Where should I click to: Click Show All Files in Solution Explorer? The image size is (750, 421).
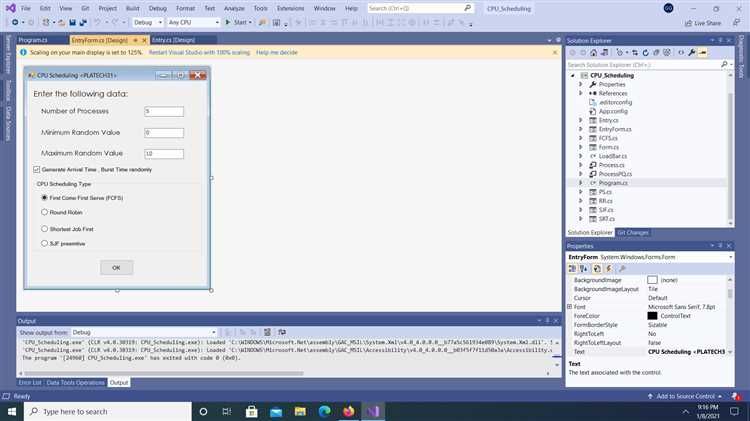click(667, 53)
